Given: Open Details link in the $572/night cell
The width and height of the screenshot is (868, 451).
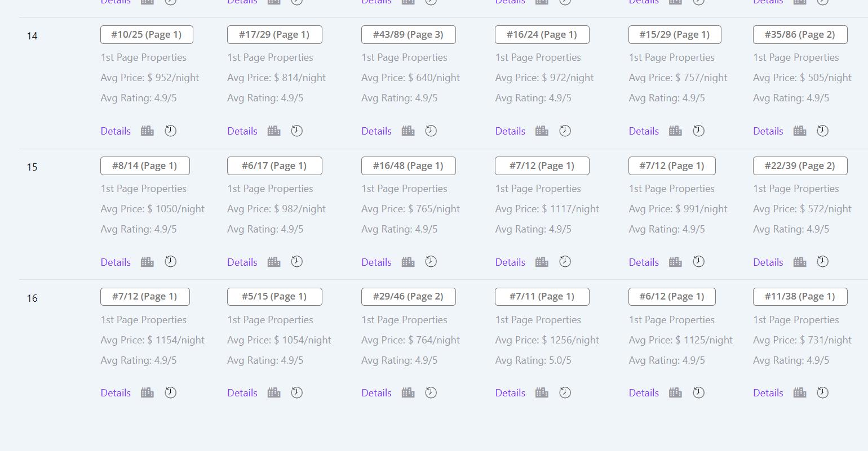Looking at the screenshot, I should tap(768, 262).
